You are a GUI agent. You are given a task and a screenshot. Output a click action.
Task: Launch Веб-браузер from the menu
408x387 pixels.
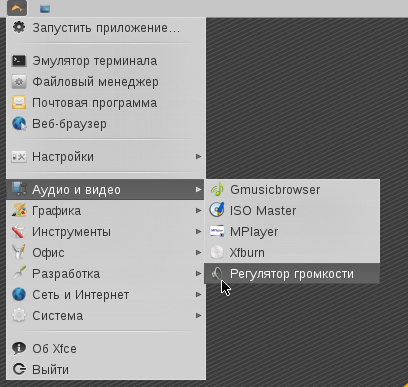coord(105,124)
